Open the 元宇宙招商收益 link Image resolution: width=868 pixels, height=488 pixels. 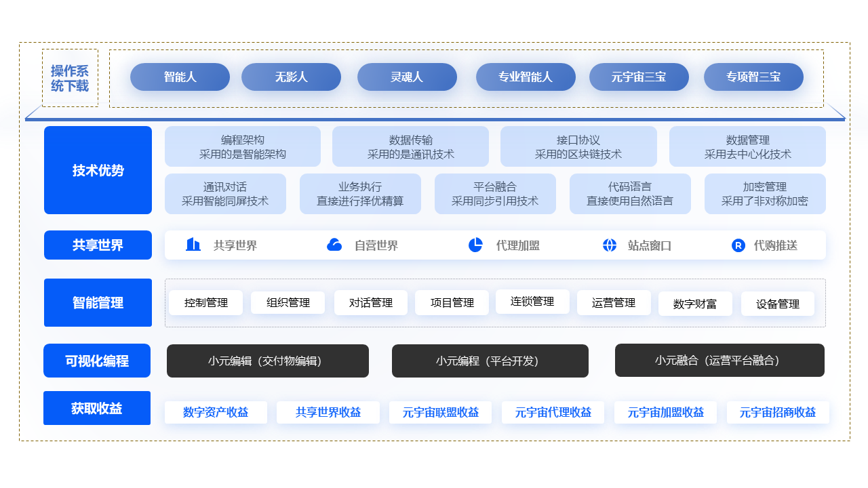[778, 412]
